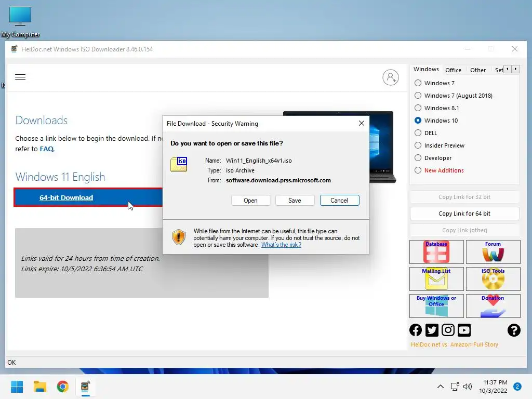Open the notification center badge

(x=517, y=387)
